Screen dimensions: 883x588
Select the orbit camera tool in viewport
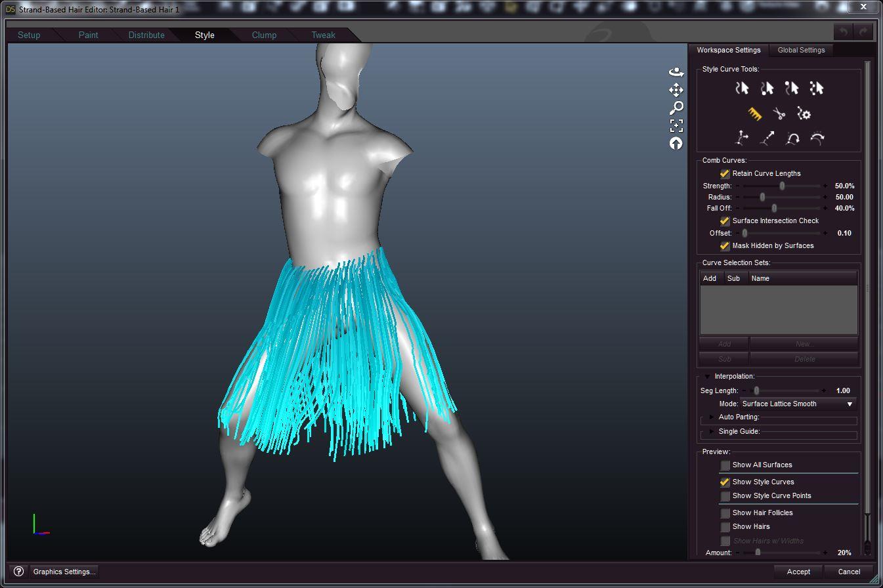point(676,72)
